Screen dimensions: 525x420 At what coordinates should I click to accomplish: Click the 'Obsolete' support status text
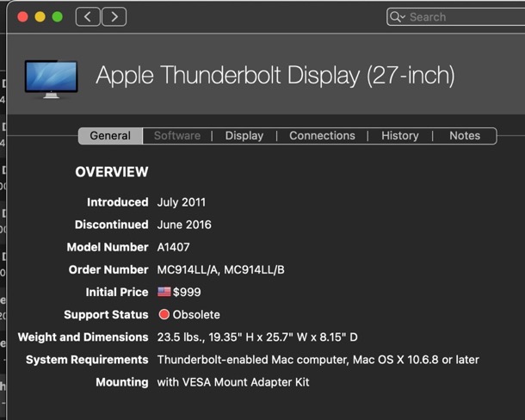[196, 314]
